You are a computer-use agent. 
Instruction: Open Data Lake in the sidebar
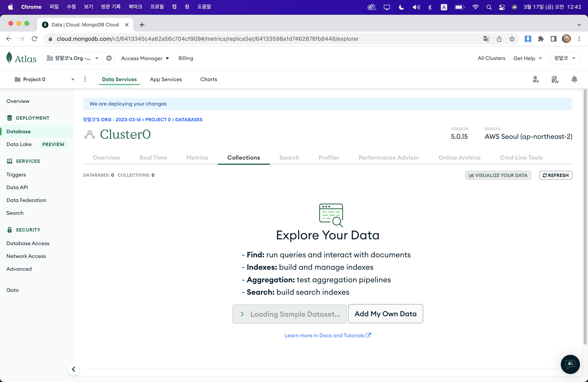(19, 144)
